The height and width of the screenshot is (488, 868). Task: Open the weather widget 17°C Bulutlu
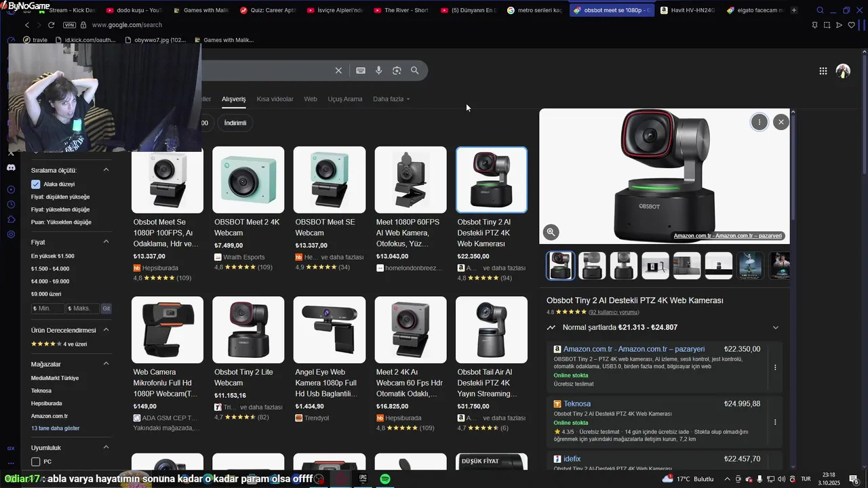tap(688, 479)
